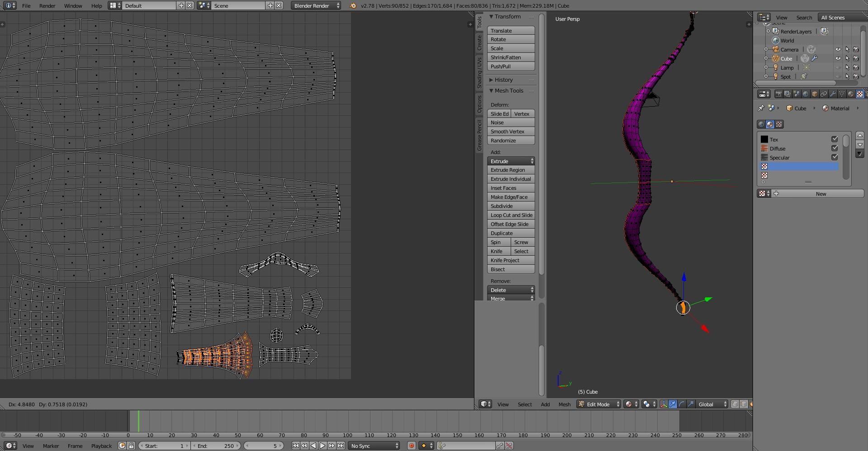Click the New texture button
This screenshot has height=451, width=868.
(x=818, y=193)
